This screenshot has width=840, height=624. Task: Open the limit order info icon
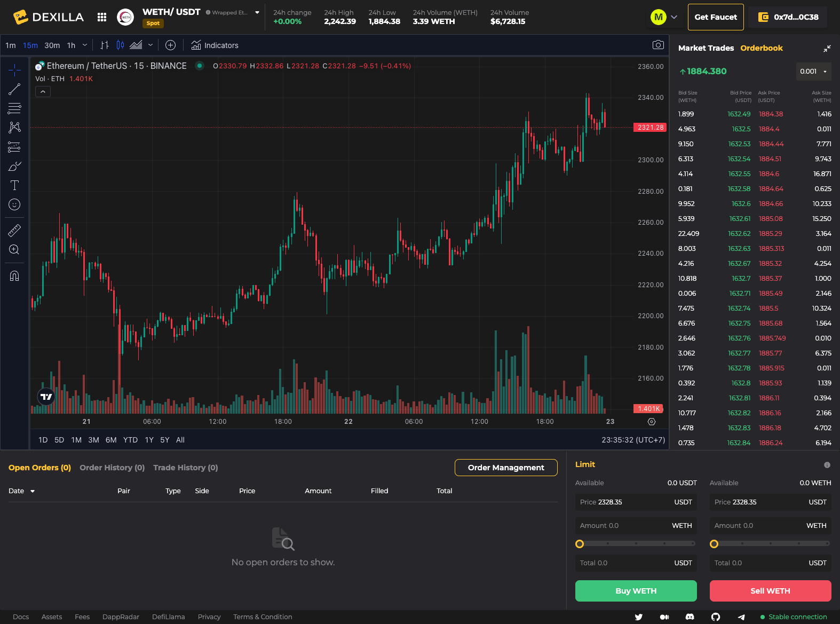(x=827, y=465)
